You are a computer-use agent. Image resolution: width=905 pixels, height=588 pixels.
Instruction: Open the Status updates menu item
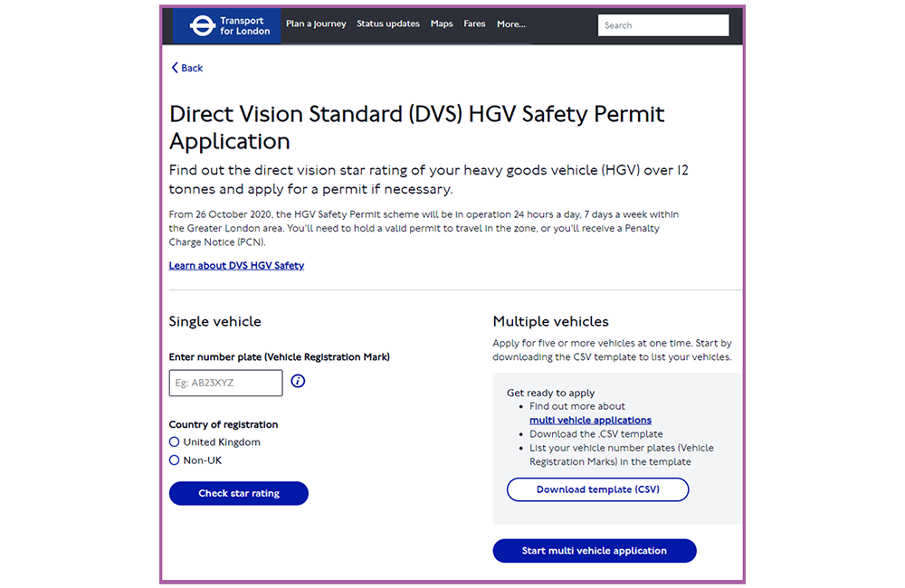388,24
